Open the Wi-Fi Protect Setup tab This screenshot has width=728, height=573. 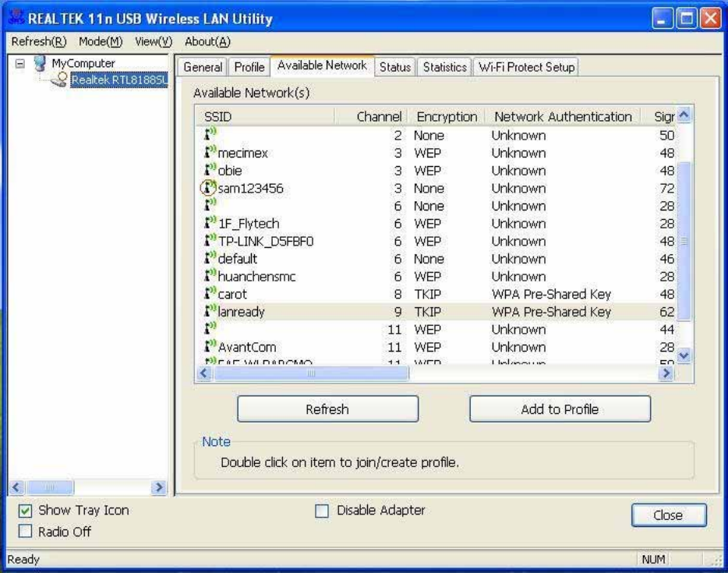point(526,67)
